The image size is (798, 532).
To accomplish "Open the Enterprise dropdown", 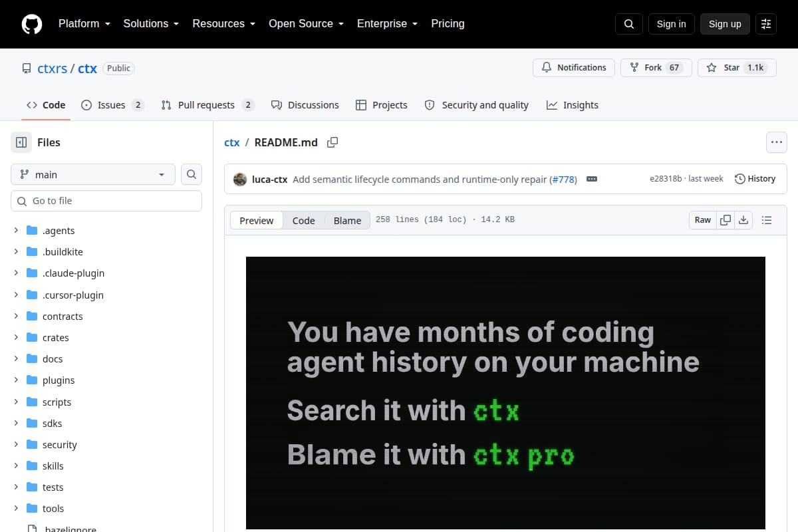I will tap(387, 24).
